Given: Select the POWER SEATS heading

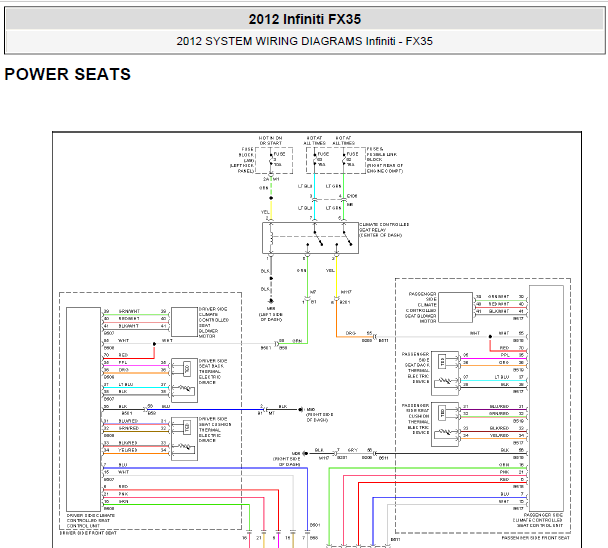Looking at the screenshot, I should coord(68,75).
